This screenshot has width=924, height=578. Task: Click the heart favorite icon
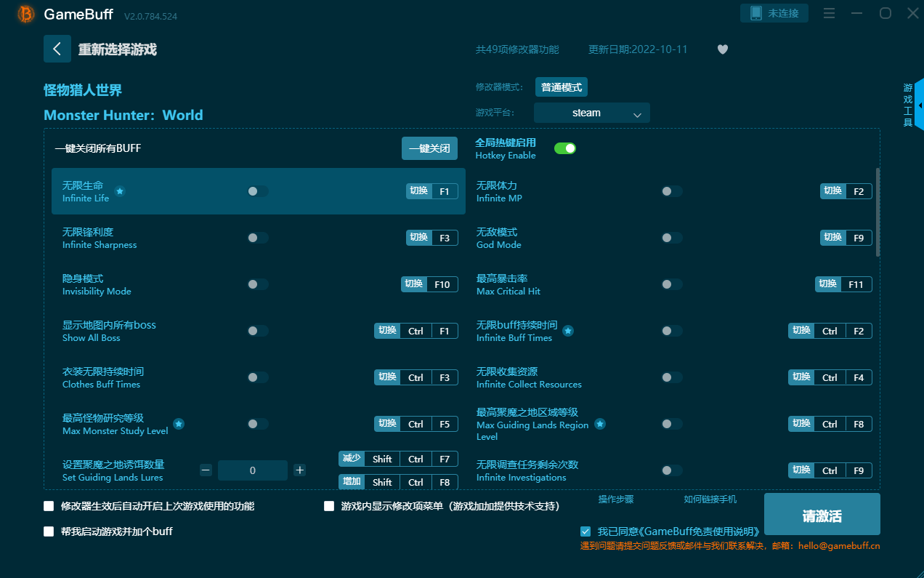tap(722, 49)
